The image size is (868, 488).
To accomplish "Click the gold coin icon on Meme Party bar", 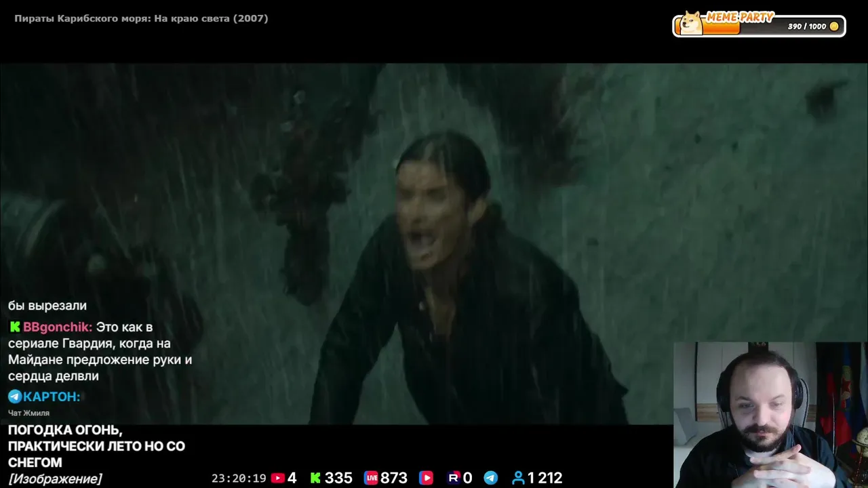I will [834, 26].
